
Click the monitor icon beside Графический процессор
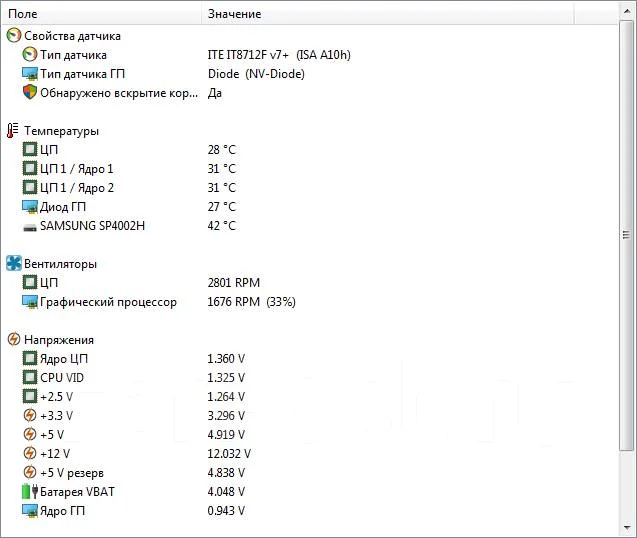(x=30, y=302)
